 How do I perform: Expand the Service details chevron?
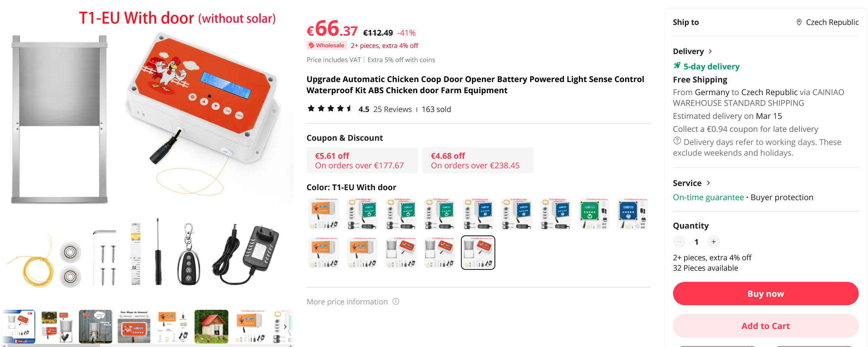pos(708,183)
